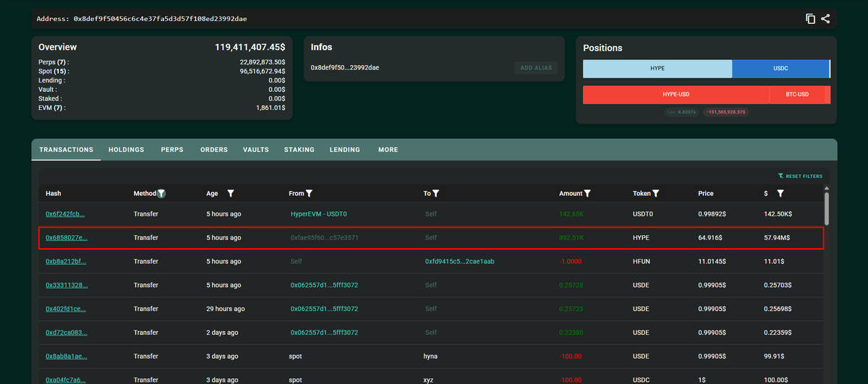This screenshot has width=868, height=384.
Task: Open the Staking tab
Action: tap(299, 150)
